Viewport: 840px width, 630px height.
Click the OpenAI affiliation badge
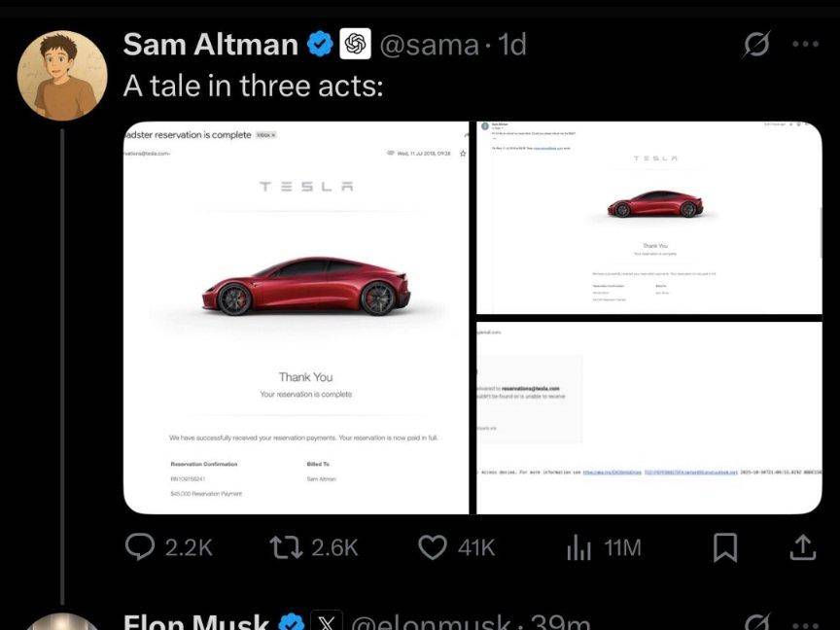(355, 44)
